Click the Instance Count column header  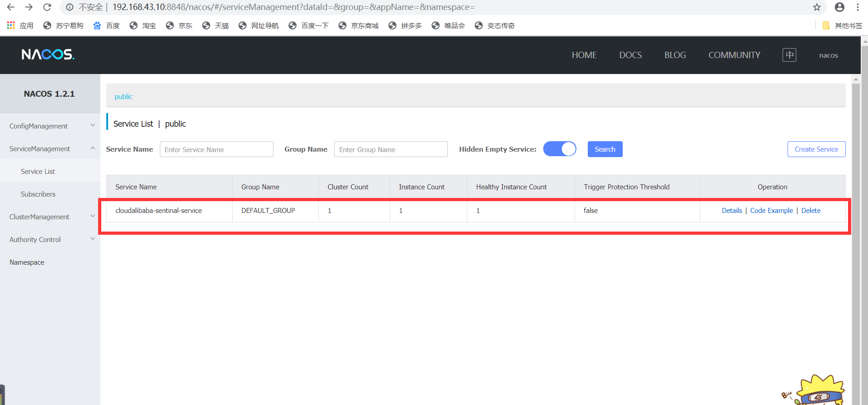click(422, 187)
